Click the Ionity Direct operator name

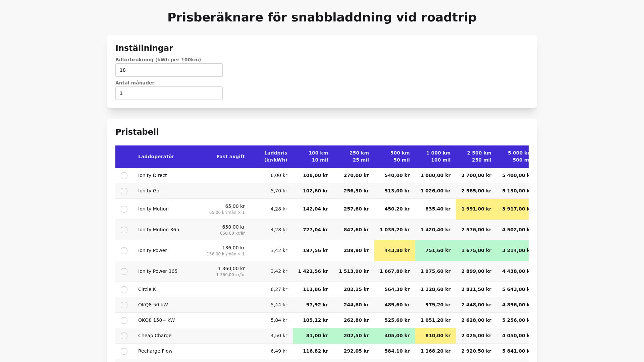click(x=152, y=175)
